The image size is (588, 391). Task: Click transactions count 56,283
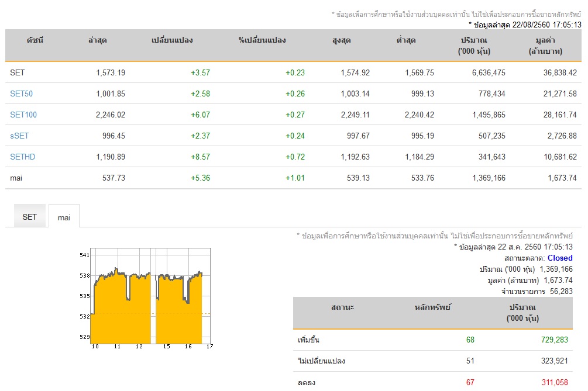pos(561,292)
